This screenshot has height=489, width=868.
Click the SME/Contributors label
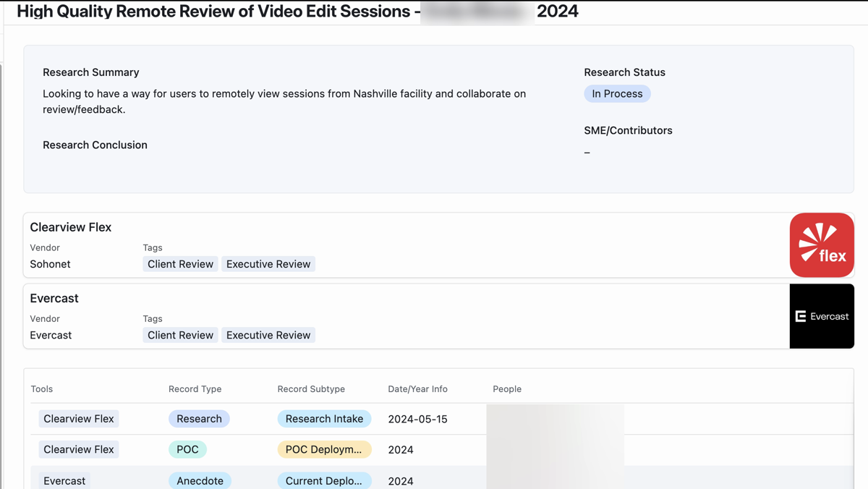pyautogui.click(x=628, y=130)
